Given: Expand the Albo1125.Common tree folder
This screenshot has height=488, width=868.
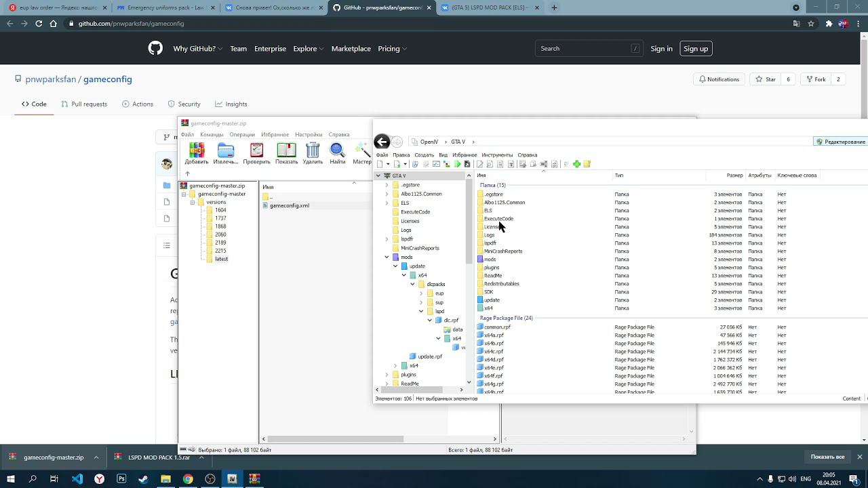Looking at the screenshot, I should tap(387, 194).
